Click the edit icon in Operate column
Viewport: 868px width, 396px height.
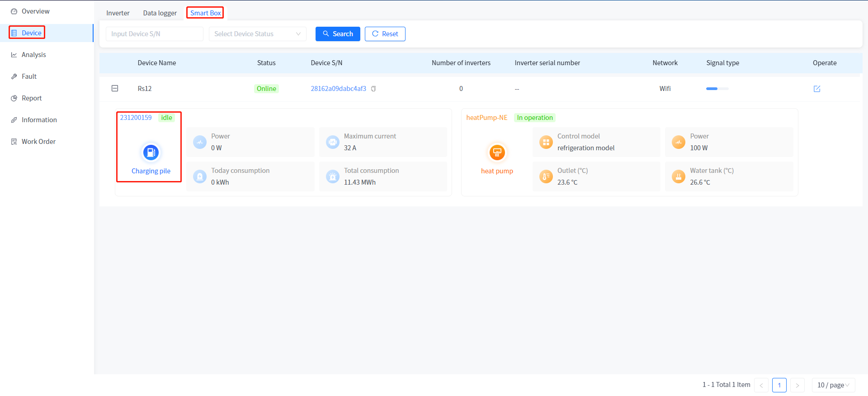816,89
